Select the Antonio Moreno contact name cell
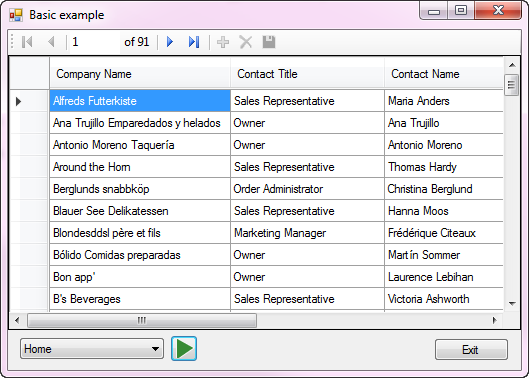 [444, 145]
